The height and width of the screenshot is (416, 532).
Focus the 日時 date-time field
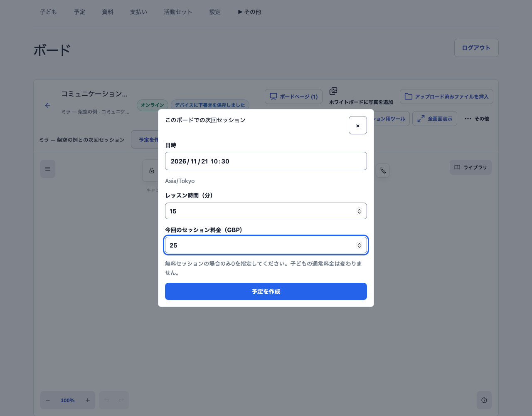(266, 161)
